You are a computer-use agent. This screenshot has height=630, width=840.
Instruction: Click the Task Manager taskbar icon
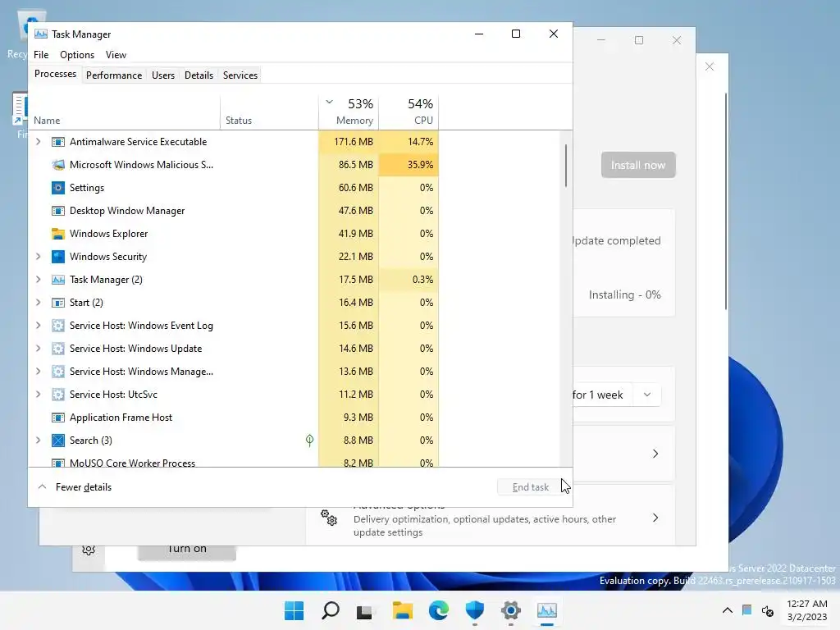click(x=547, y=610)
